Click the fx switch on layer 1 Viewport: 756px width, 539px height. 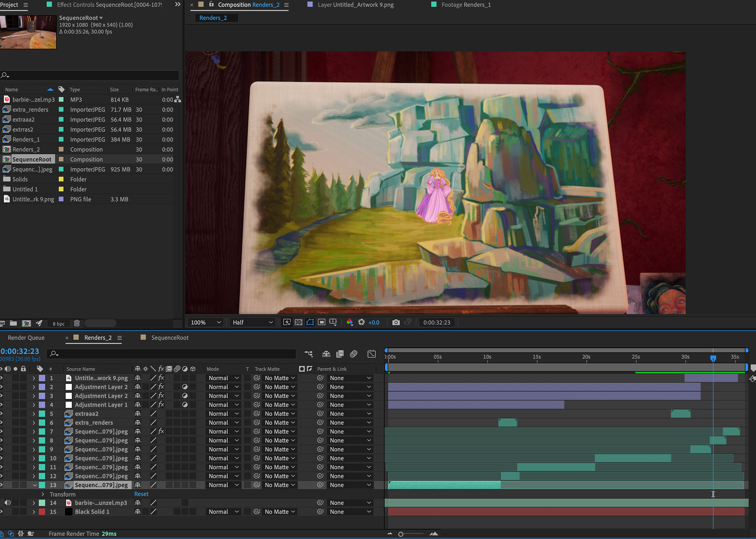tap(161, 378)
